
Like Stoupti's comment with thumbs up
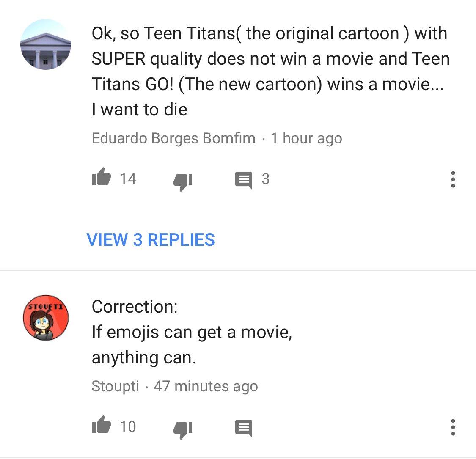click(102, 424)
